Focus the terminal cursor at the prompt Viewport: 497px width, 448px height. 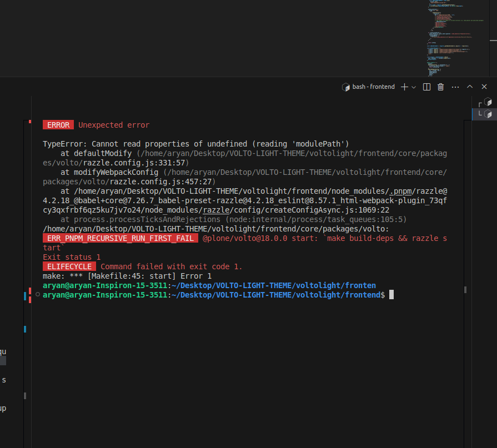[x=391, y=295]
